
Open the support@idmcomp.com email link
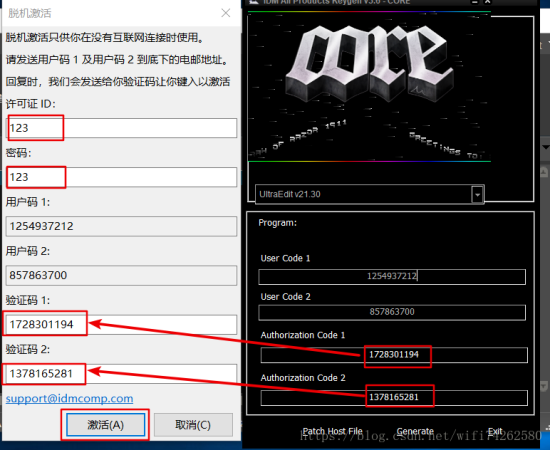click(69, 399)
